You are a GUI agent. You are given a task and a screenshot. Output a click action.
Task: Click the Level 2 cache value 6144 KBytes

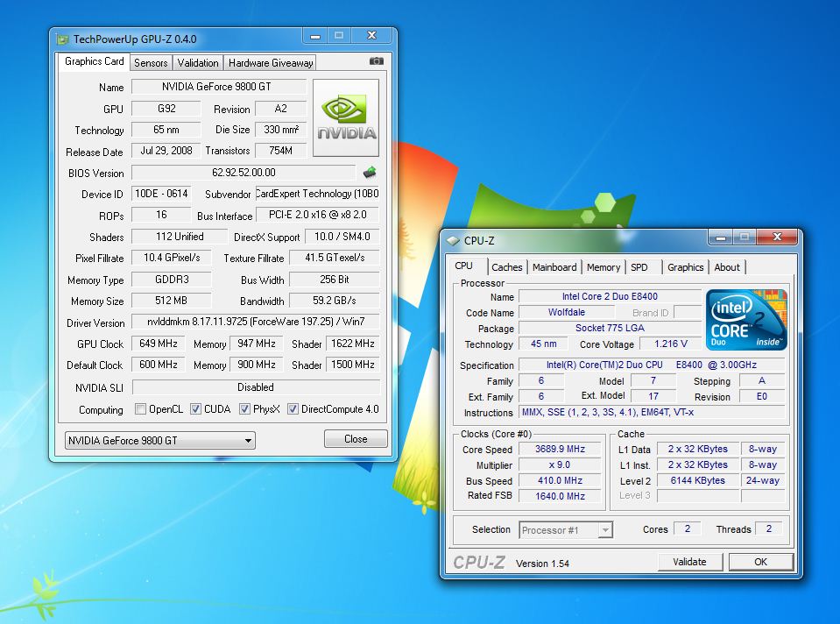697,481
